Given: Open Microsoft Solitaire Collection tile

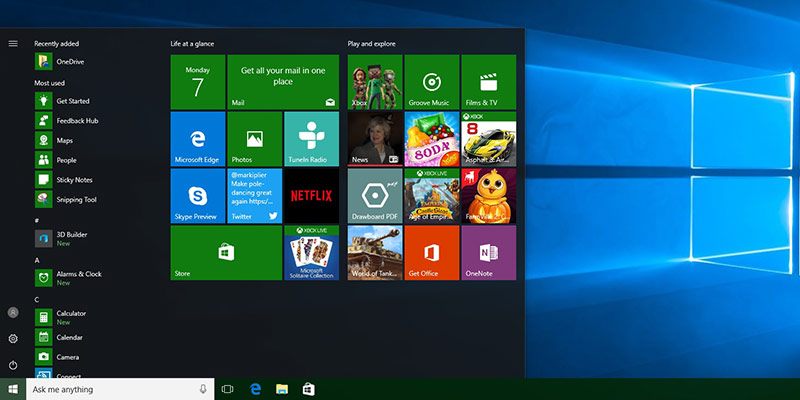Looking at the screenshot, I should [312, 253].
